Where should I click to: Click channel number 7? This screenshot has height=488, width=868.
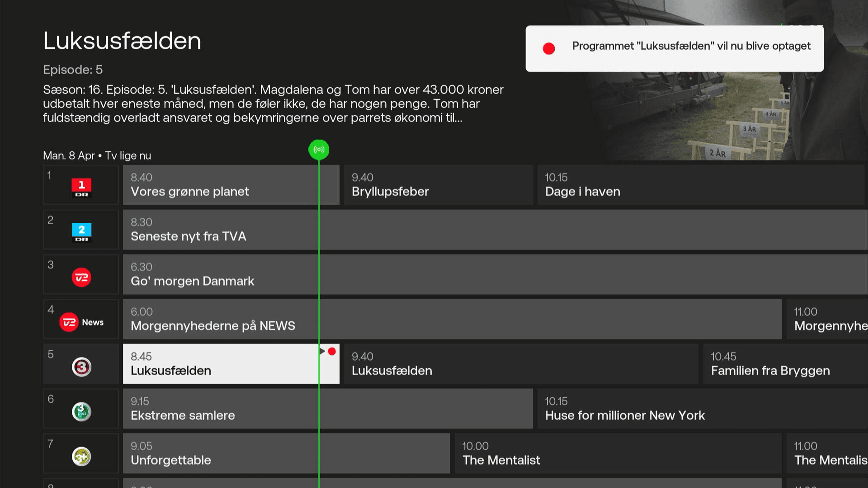coord(50,444)
